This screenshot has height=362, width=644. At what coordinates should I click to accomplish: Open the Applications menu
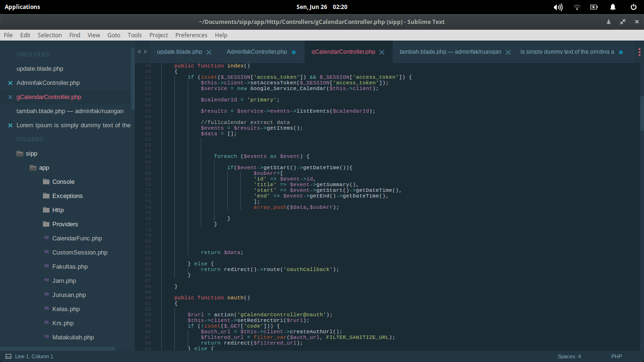click(x=22, y=7)
